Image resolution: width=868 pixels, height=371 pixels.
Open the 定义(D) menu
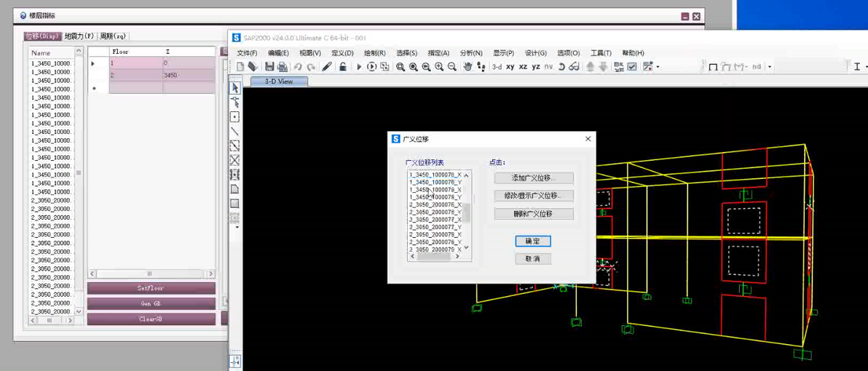pyautogui.click(x=342, y=53)
